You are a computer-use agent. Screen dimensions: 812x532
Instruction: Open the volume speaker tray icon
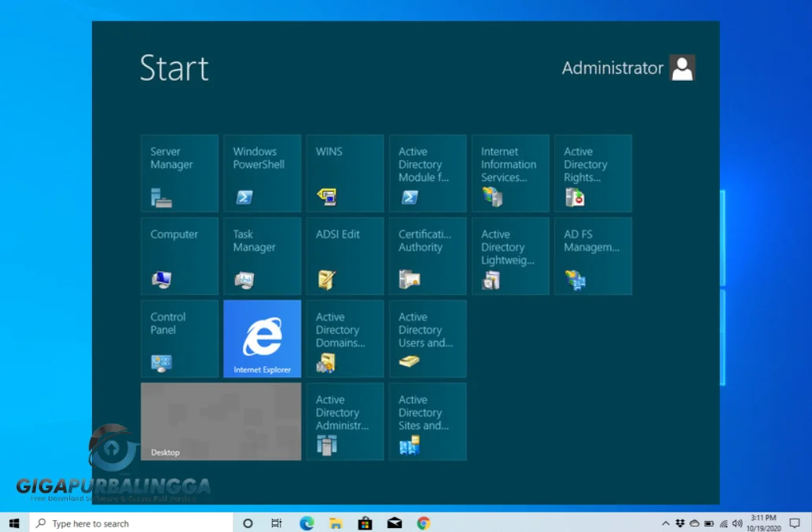pos(737,523)
